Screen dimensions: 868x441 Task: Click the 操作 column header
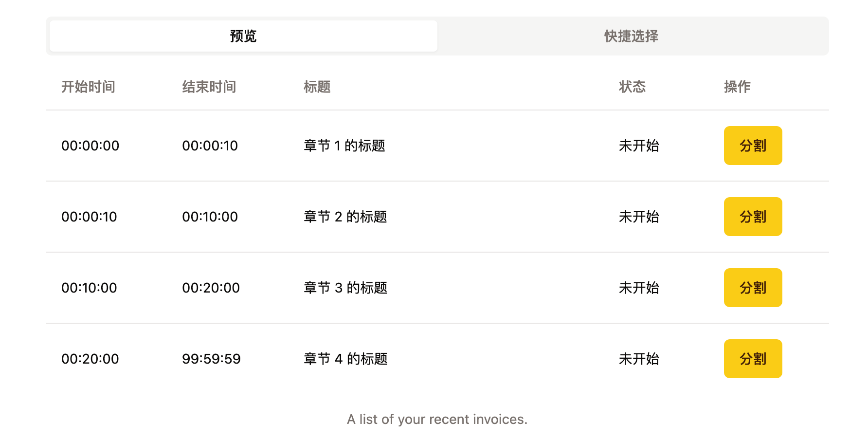(x=737, y=87)
